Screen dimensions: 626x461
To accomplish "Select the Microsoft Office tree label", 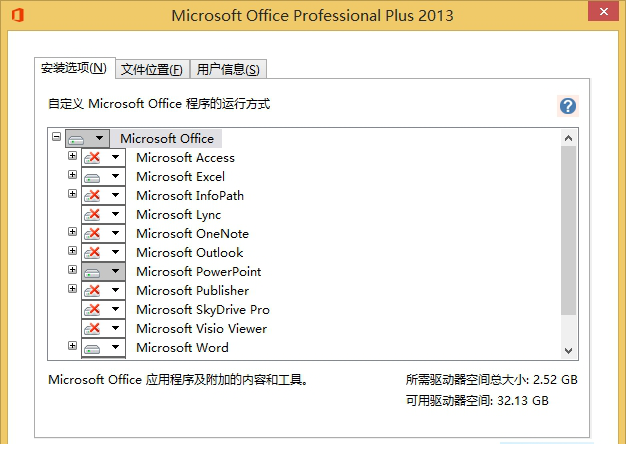I will click(x=167, y=138).
